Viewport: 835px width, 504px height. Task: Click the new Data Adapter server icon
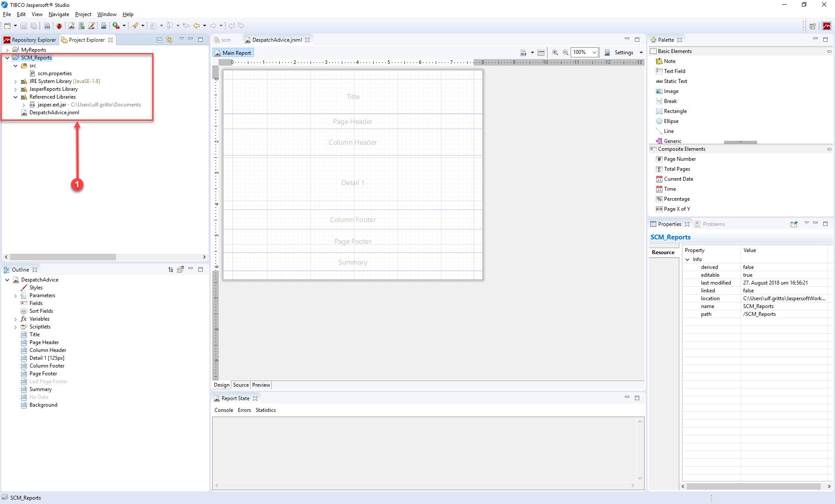[81, 26]
